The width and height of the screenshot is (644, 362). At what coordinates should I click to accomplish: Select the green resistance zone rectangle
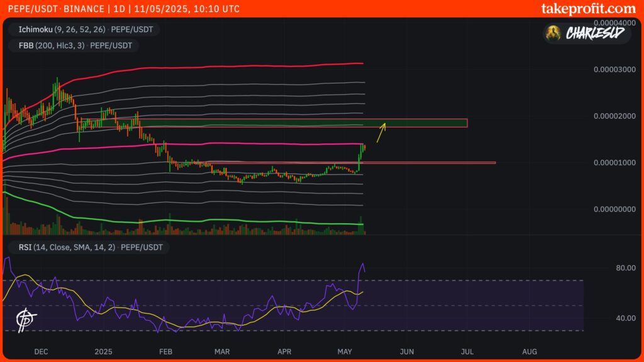point(302,123)
